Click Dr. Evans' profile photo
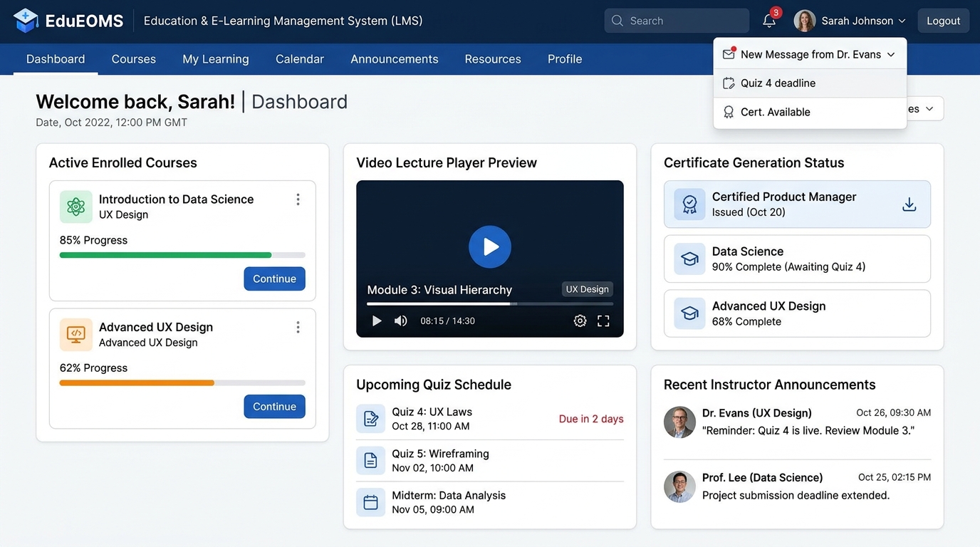The width and height of the screenshot is (980, 547). (679, 422)
